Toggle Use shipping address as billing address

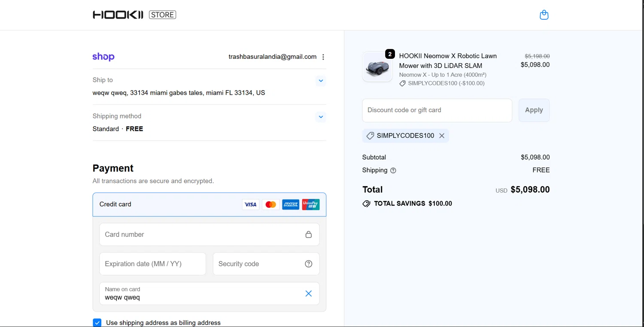click(x=97, y=323)
